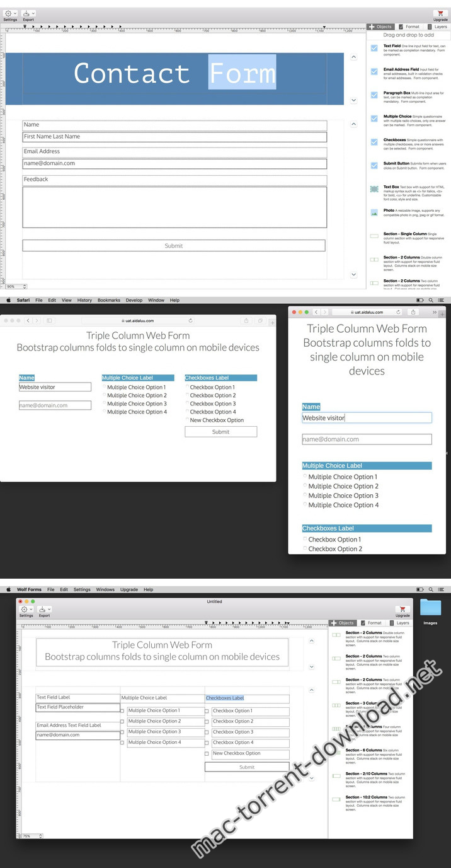The height and width of the screenshot is (868, 451).
Task: Select the Section - 2:10 Columns icon
Action: (x=336, y=775)
